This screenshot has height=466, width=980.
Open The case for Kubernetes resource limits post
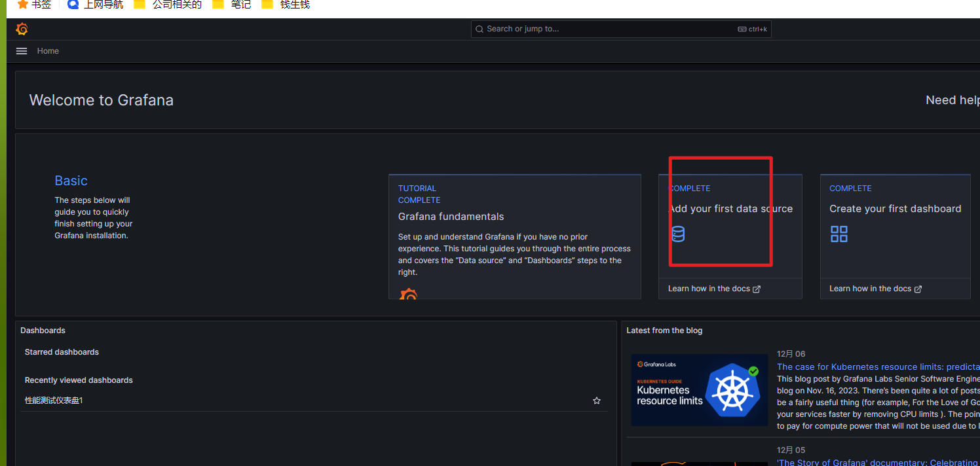click(878, 367)
